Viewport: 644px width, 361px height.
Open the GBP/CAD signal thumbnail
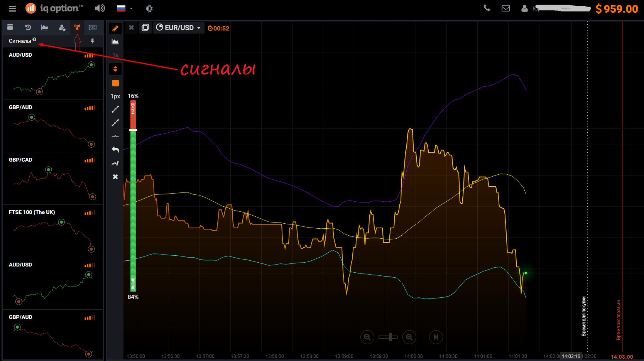click(53, 179)
